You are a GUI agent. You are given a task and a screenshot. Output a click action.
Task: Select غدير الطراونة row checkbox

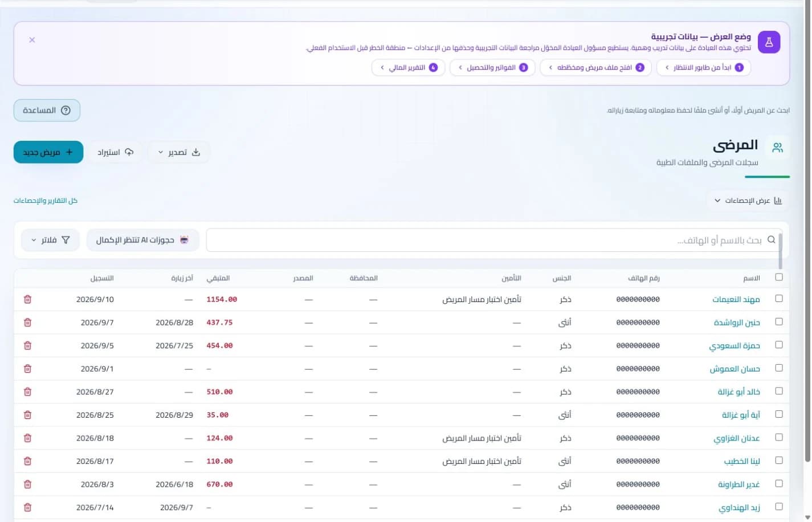click(x=779, y=484)
